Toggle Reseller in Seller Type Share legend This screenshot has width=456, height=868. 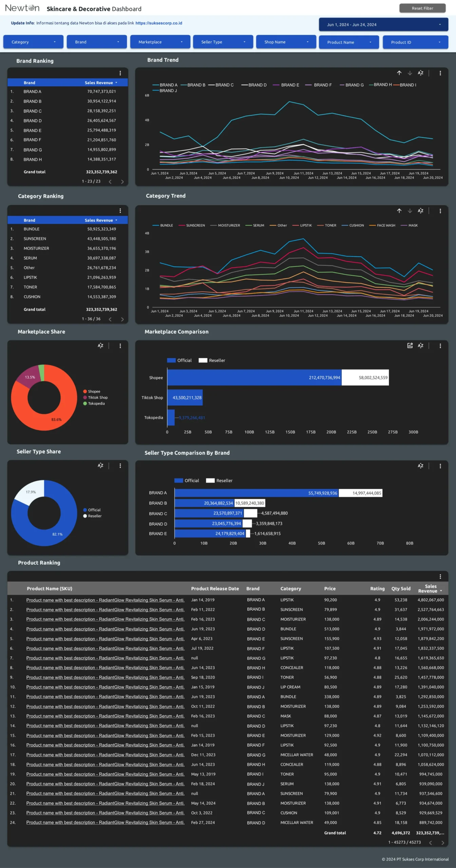(92, 516)
